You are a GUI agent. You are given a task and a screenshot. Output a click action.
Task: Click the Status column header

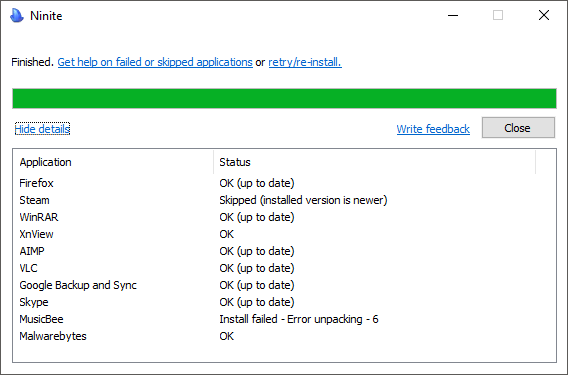pos(375,162)
